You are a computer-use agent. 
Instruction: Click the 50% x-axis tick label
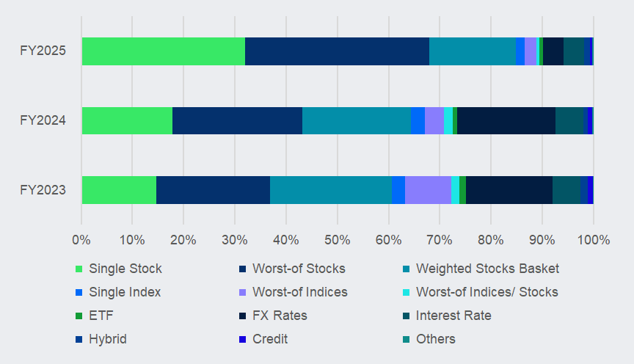337,239
